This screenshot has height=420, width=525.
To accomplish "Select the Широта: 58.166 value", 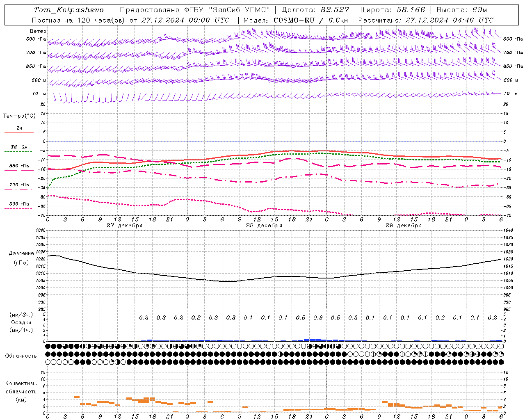I will click(393, 10).
